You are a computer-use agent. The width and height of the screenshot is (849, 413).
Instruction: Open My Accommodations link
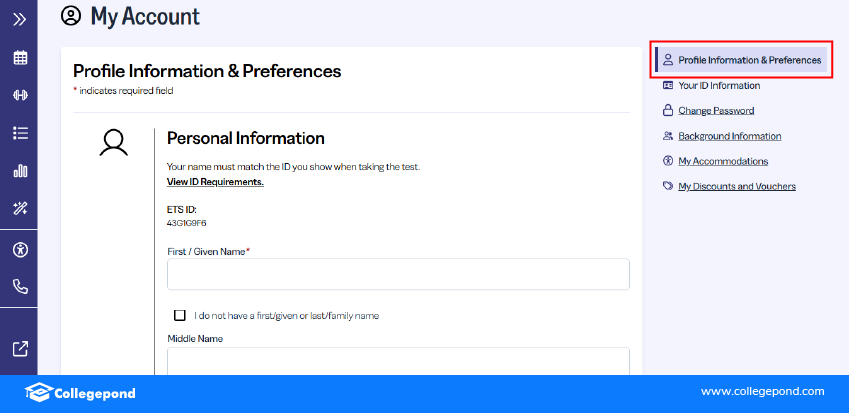[x=723, y=161]
